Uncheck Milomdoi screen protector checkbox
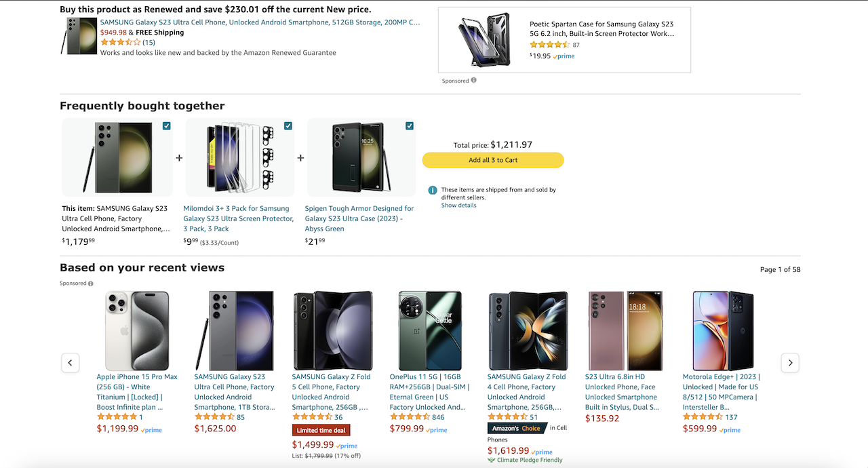Image resolution: width=868 pixels, height=468 pixels. pyautogui.click(x=288, y=126)
